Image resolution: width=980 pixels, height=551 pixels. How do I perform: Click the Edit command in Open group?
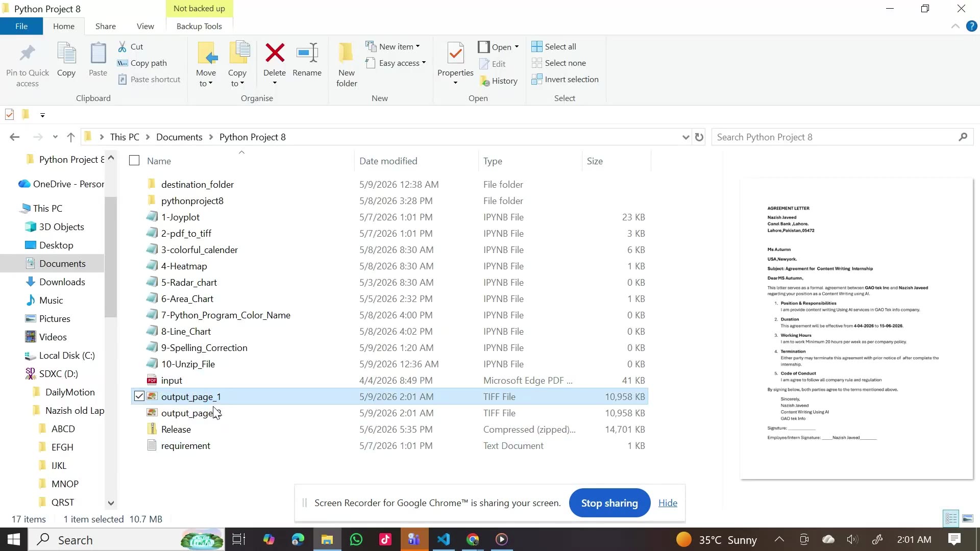click(x=493, y=64)
